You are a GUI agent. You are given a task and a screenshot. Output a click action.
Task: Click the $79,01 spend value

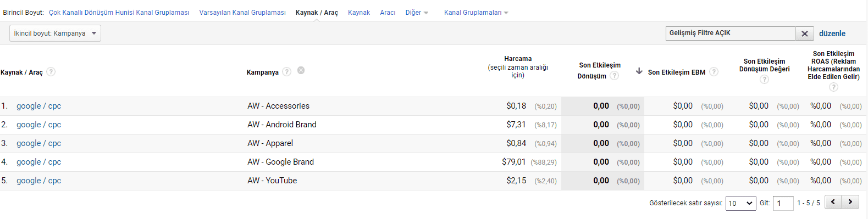pyautogui.click(x=514, y=162)
